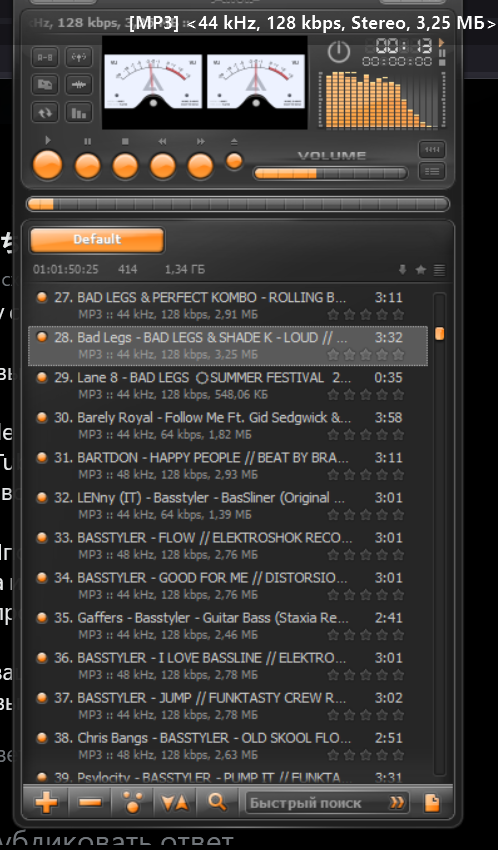Select track 38 Chris Bangs - OLD SKOOL
Viewport: 498px width, 850px height.
[228, 746]
